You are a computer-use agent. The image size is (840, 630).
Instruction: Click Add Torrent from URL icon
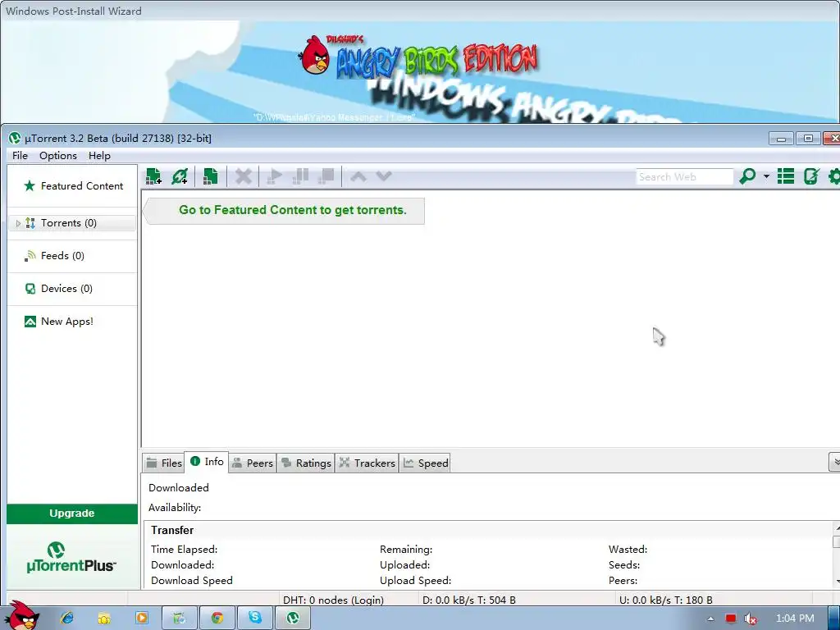180,176
